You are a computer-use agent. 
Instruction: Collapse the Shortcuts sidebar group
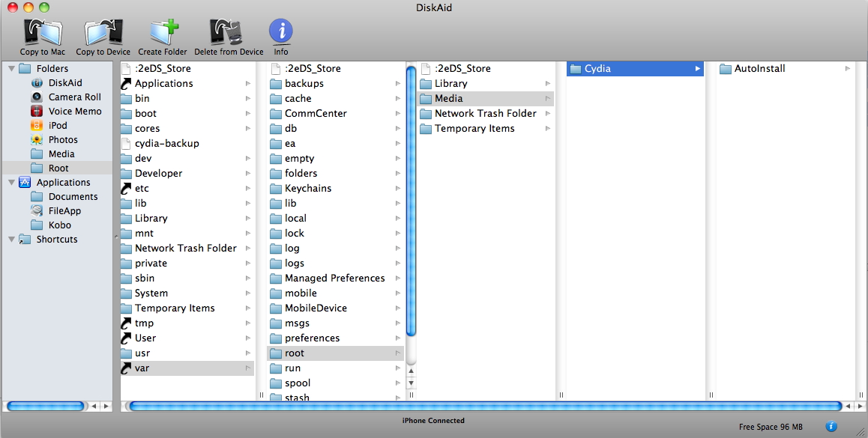tap(11, 240)
